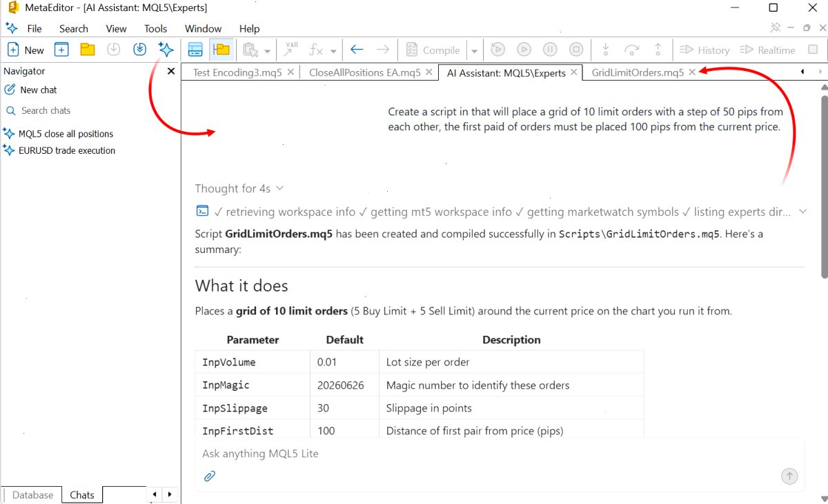This screenshot has width=828, height=504.
Task: Click the VAR insert variable icon
Action: pos(290,50)
